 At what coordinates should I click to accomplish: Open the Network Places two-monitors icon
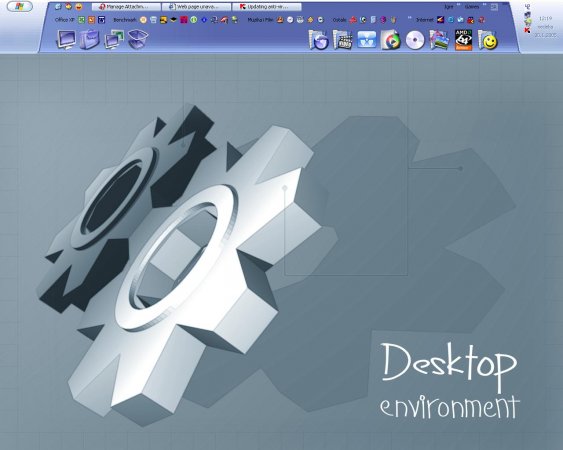(114, 39)
